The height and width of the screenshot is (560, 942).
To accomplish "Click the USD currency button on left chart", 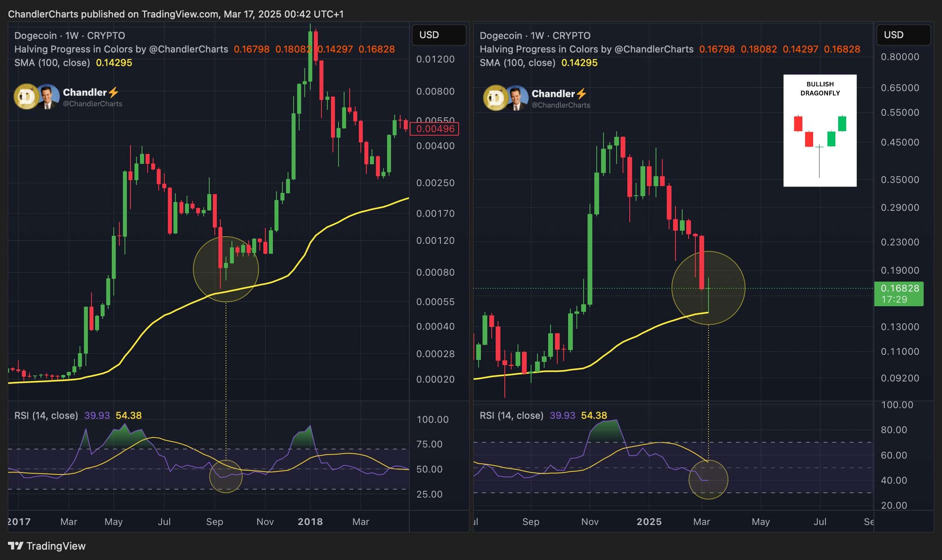I will [x=439, y=35].
